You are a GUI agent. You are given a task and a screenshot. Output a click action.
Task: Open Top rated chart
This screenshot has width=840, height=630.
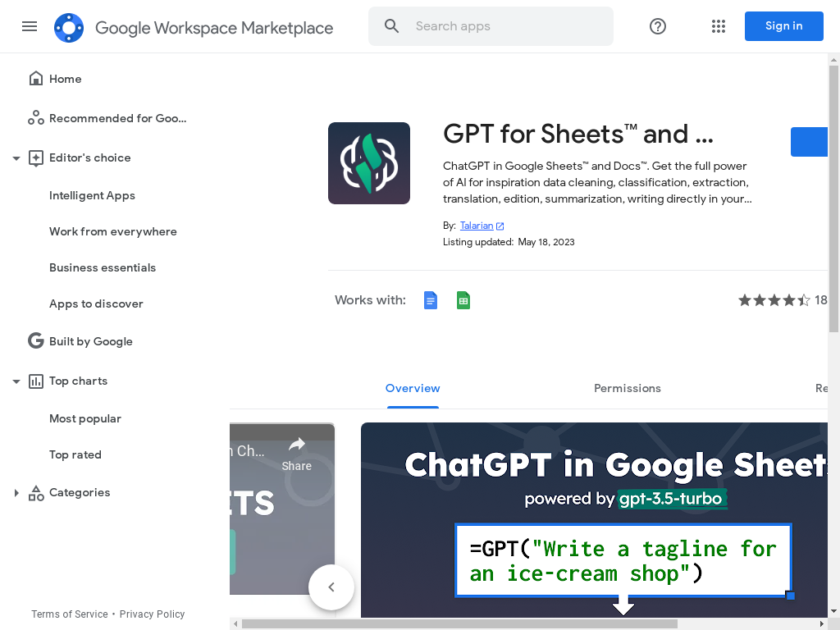click(x=75, y=454)
